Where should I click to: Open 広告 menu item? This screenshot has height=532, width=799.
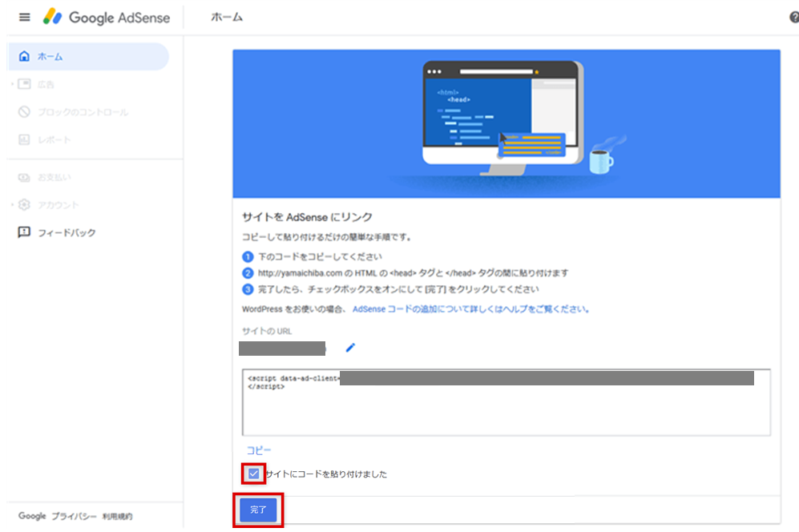pyautogui.click(x=46, y=85)
